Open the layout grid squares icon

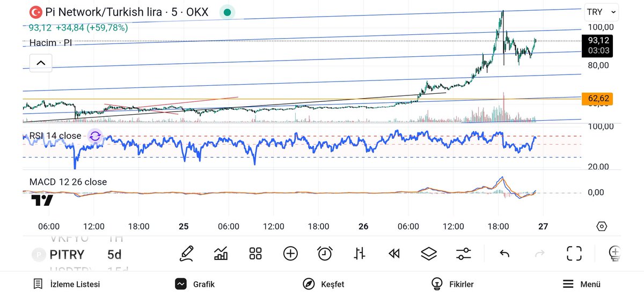pyautogui.click(x=255, y=253)
